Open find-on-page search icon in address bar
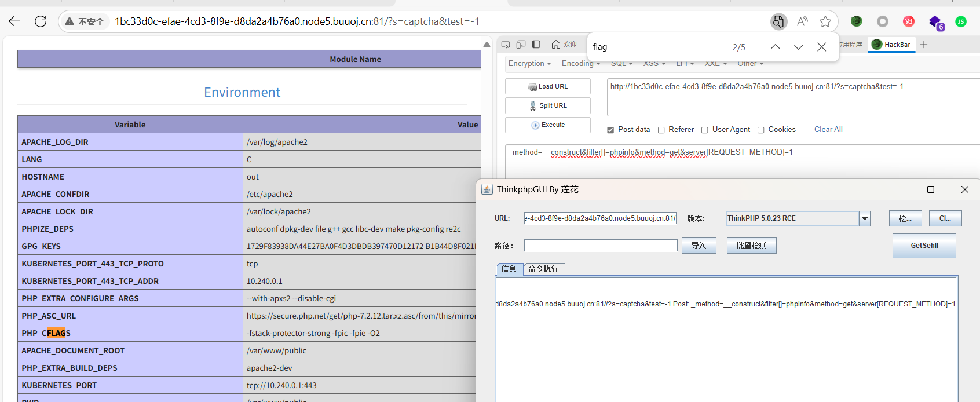This screenshot has width=980, height=402. point(778,21)
